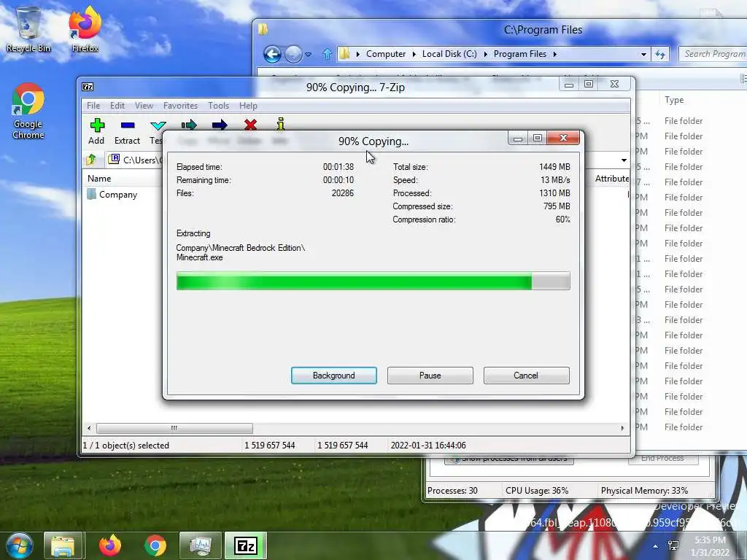Image resolution: width=747 pixels, height=560 pixels.
Task: Sort by the Name column in 7-Zip
Action: 99,179
